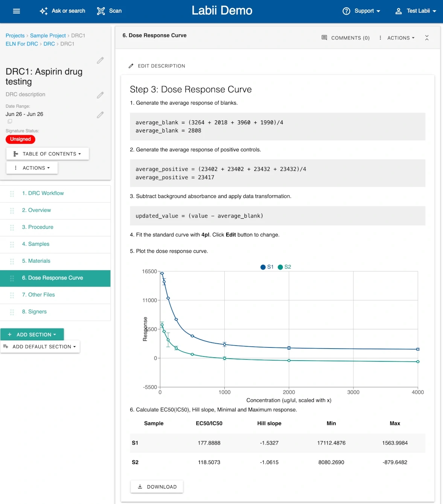443x504 pixels.
Task: Expand the Table of Contents dropdown
Action: pos(47,154)
